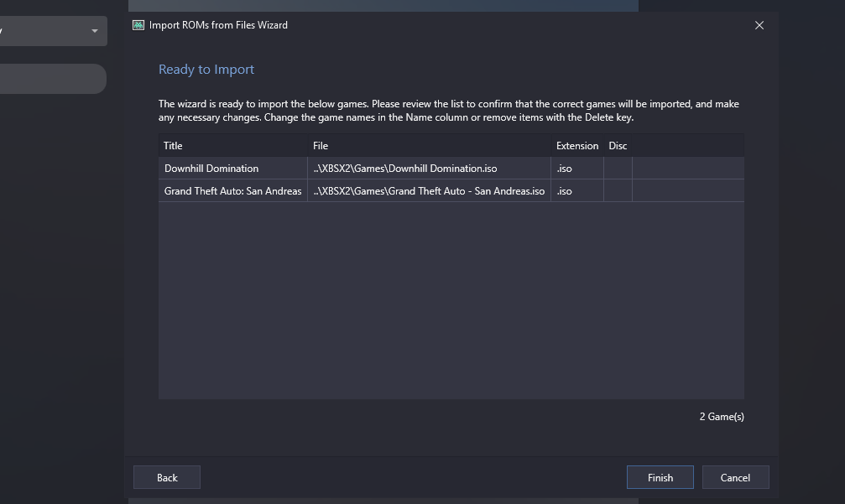Click the Cancel button

pos(735,478)
